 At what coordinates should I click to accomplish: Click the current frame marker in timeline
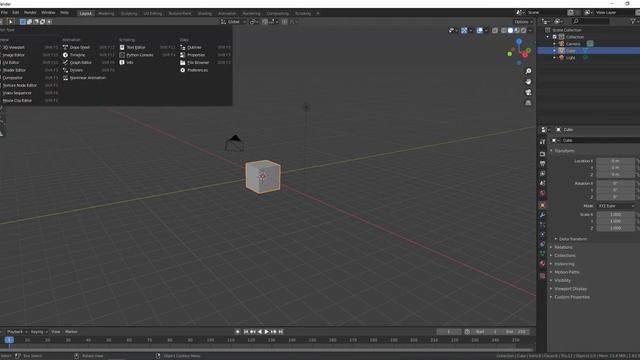[x=9, y=340]
